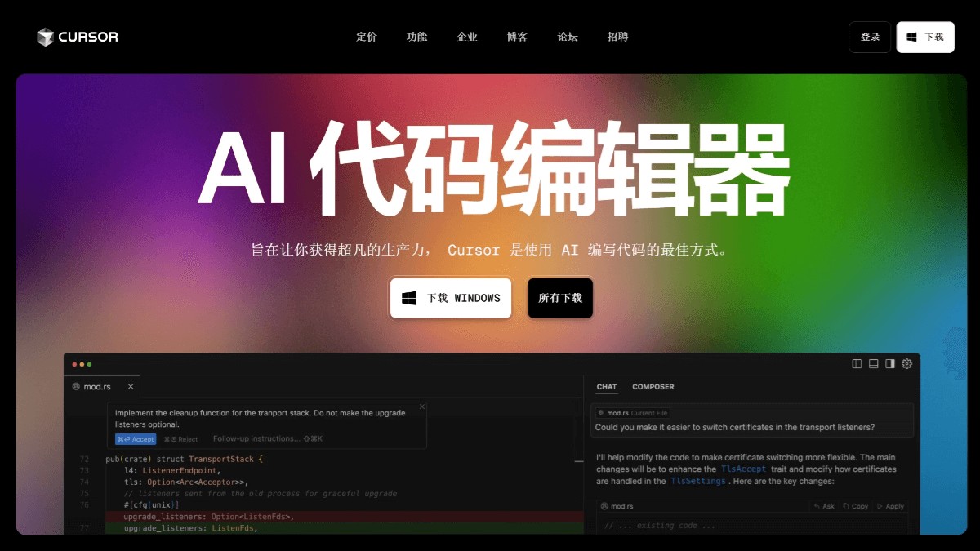Click the 下载 WINDOWS button
The width and height of the screenshot is (980, 551).
(x=451, y=298)
